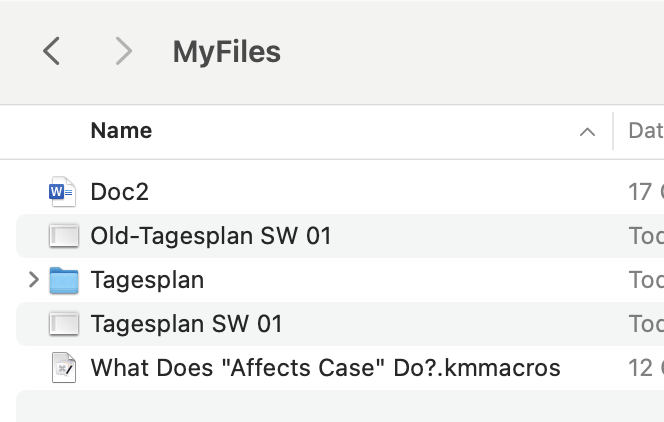The image size is (664, 422).
Task: Click the divider between Name and Date columns
Action: (613, 131)
